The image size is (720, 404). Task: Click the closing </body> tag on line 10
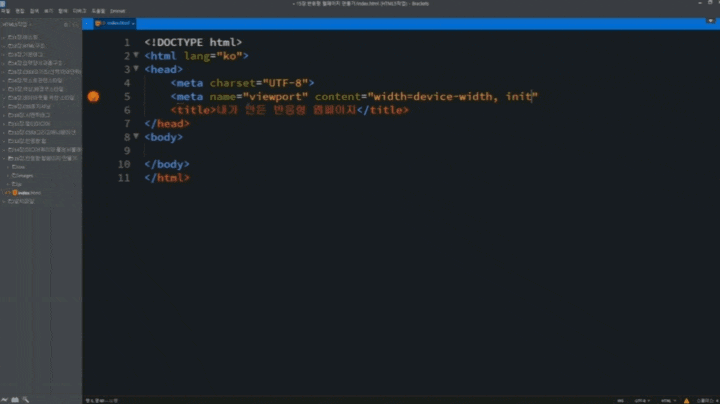point(167,164)
